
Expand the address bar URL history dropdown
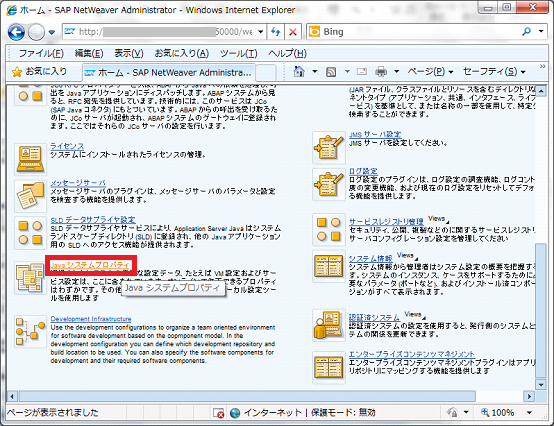[261, 32]
